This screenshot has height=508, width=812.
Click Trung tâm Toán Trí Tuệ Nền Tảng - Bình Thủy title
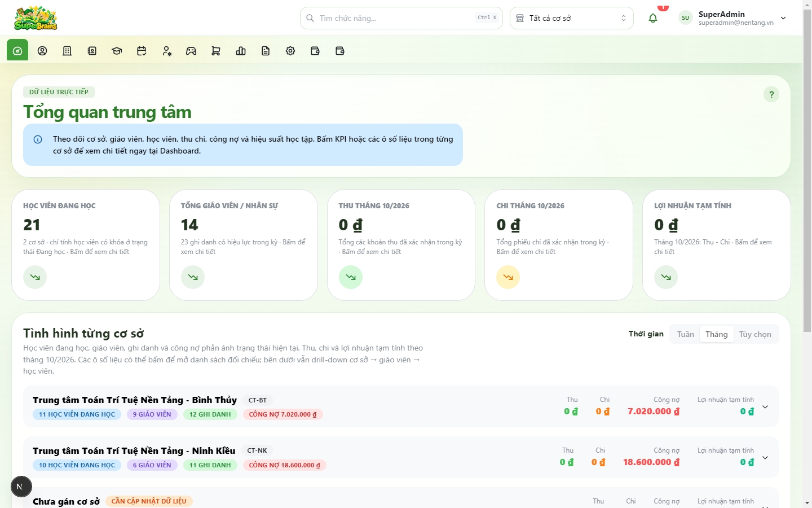tap(135, 400)
